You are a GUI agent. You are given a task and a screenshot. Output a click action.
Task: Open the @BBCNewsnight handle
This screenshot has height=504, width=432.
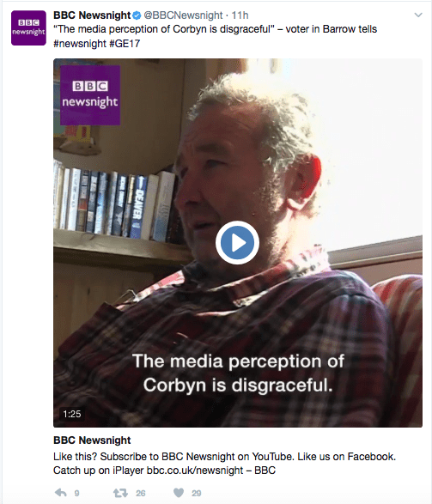pyautogui.click(x=183, y=15)
